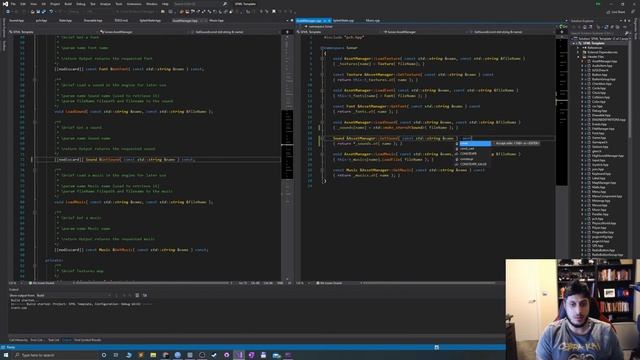The width and height of the screenshot is (640, 360).
Task: Click the Windows taskbar search box
Action: click(55, 356)
